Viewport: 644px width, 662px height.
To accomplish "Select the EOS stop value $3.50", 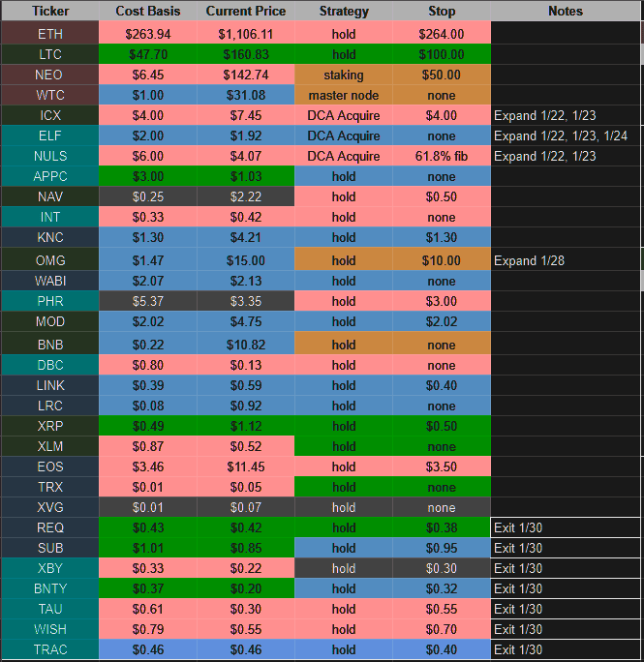I will click(442, 466).
